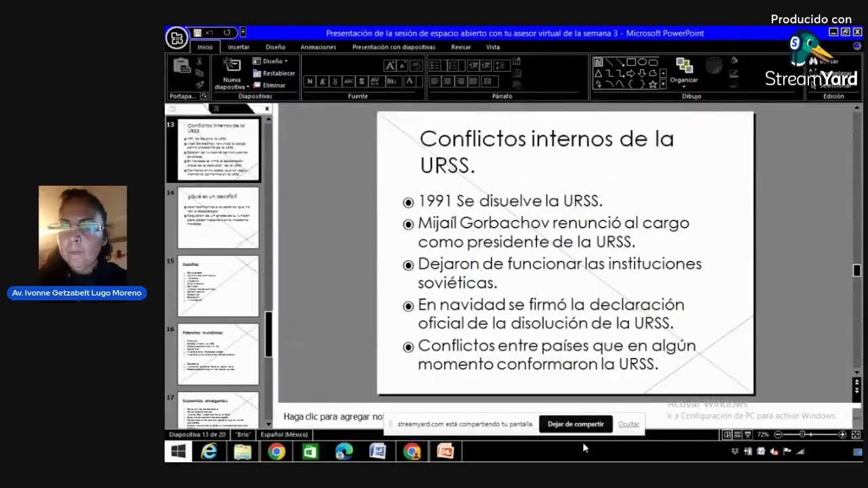The width and height of the screenshot is (868, 488).
Task: Toggle text shadow (bold S)
Action: tap(361, 81)
